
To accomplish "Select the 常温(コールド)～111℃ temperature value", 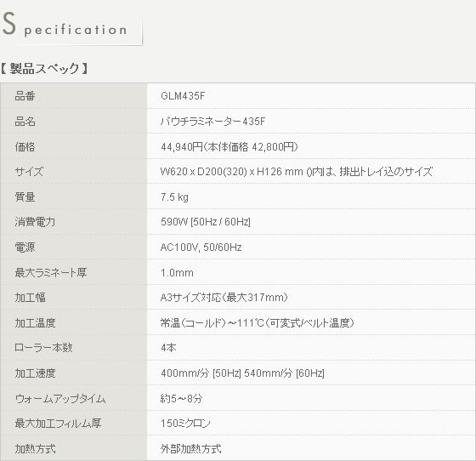I will [x=258, y=323].
